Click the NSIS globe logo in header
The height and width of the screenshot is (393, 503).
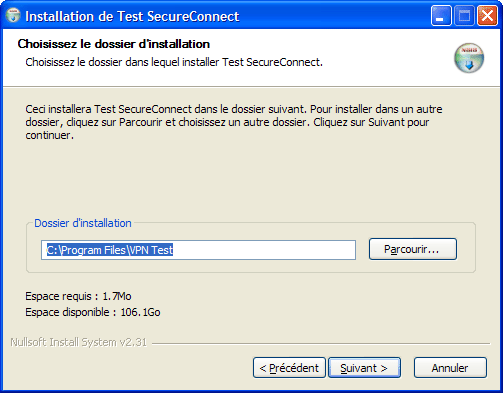pyautogui.click(x=469, y=58)
